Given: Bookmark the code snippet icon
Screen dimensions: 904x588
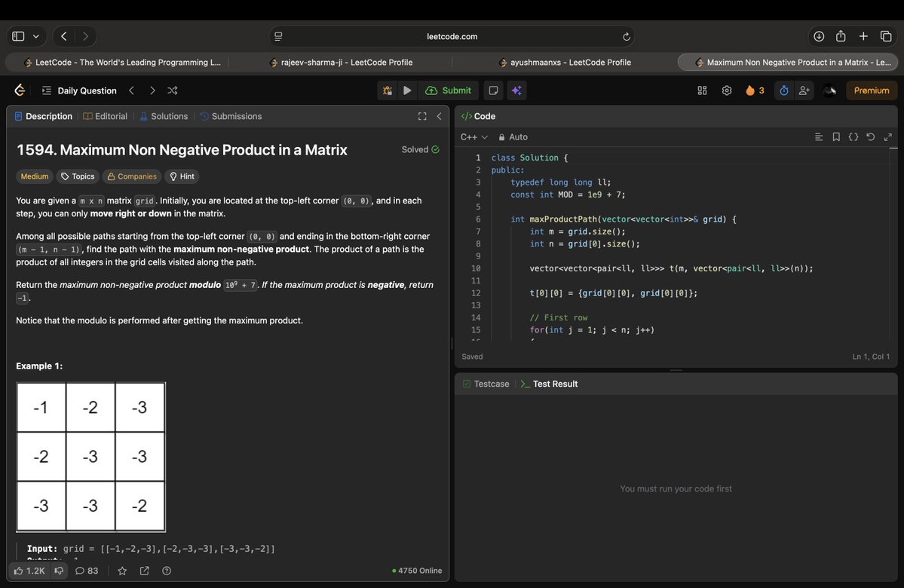Looking at the screenshot, I should (x=836, y=136).
